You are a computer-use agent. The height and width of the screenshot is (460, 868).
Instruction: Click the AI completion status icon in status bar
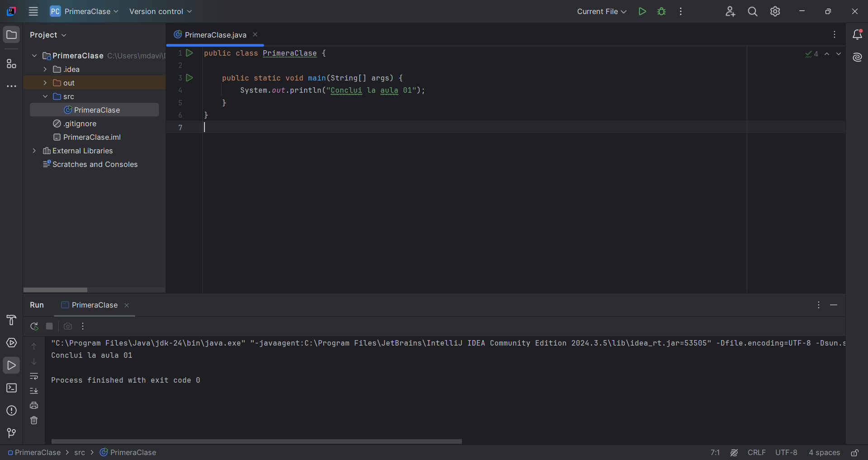click(x=734, y=453)
